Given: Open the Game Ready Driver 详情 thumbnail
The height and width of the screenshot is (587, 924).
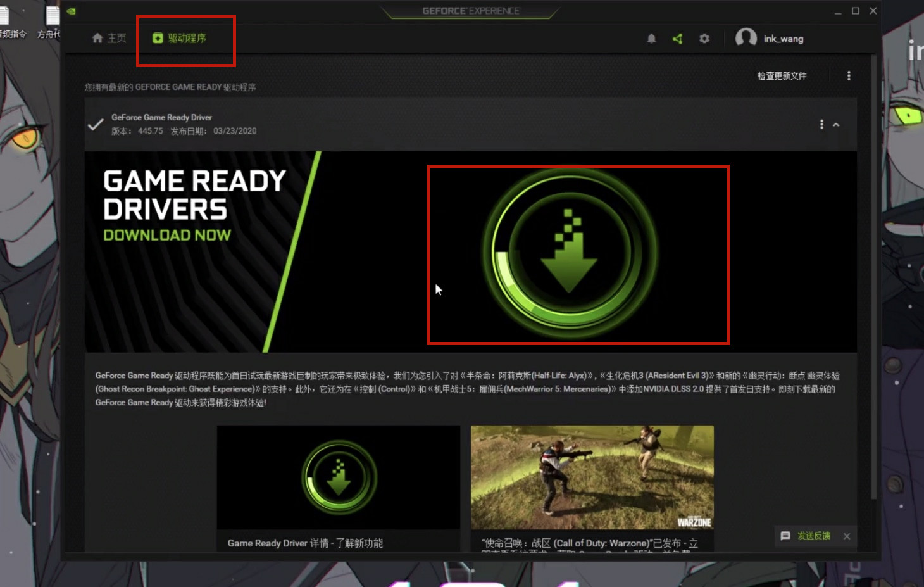Looking at the screenshot, I should (x=339, y=477).
